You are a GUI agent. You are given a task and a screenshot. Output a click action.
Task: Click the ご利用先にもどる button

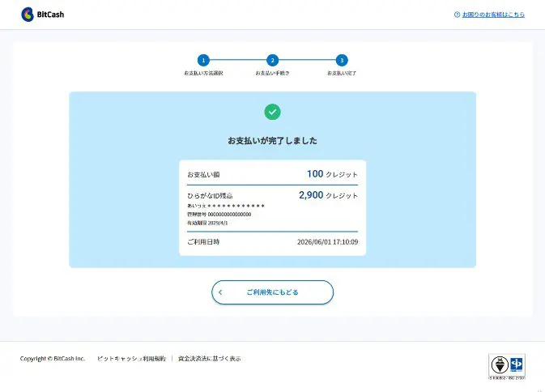click(272, 292)
